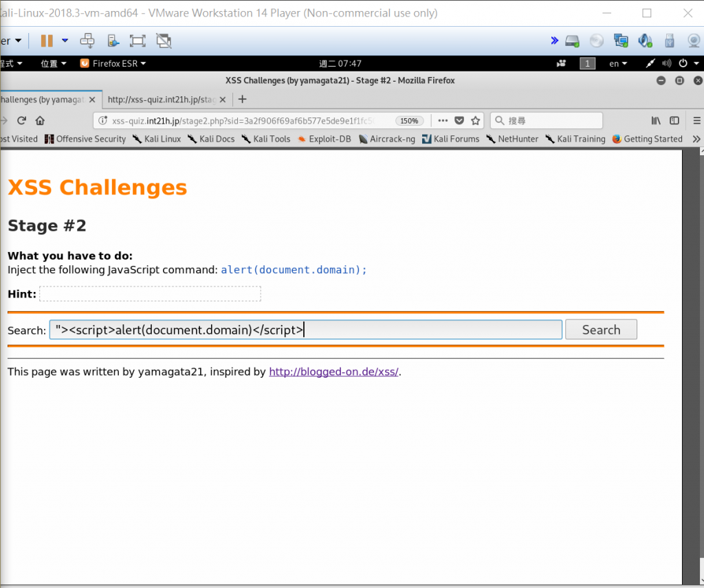Image resolution: width=704 pixels, height=588 pixels.
Task: Open the Firefox hamburger menu
Action: pos(696,120)
